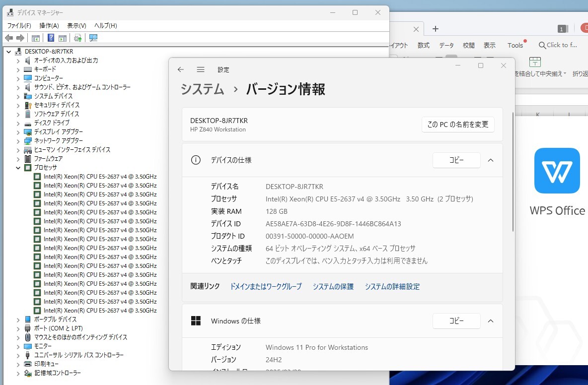Expand the コンピューター node
588x385 pixels.
18,78
